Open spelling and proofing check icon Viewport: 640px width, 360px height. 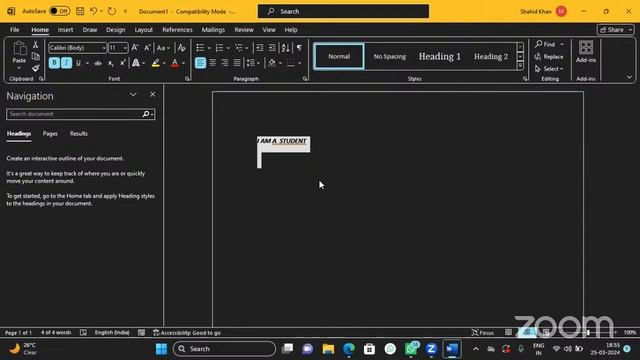83,333
